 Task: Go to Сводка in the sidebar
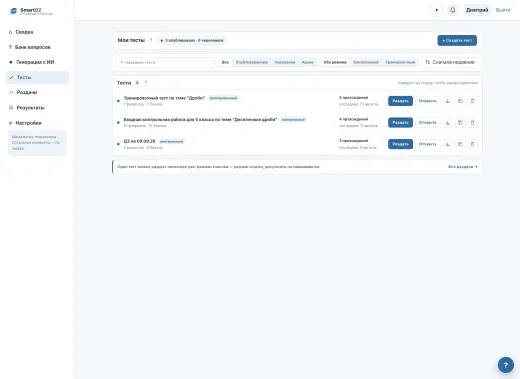[x=37, y=32]
